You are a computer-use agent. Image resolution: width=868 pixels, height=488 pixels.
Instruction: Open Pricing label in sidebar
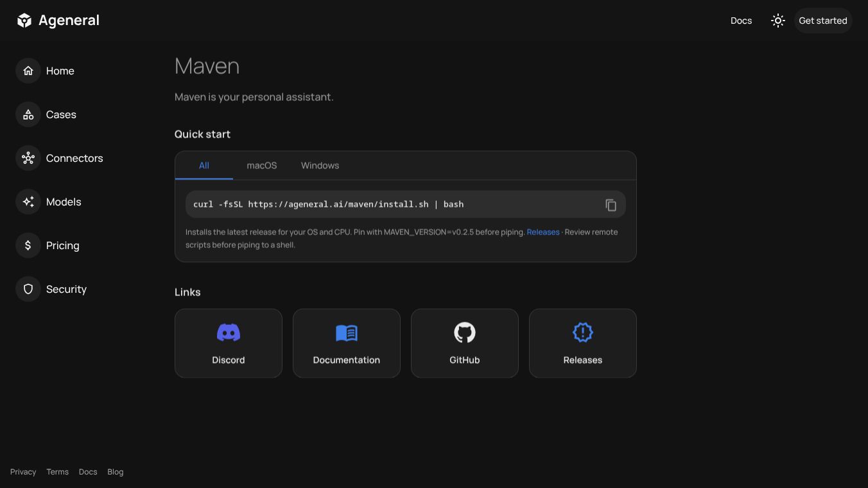(x=63, y=245)
